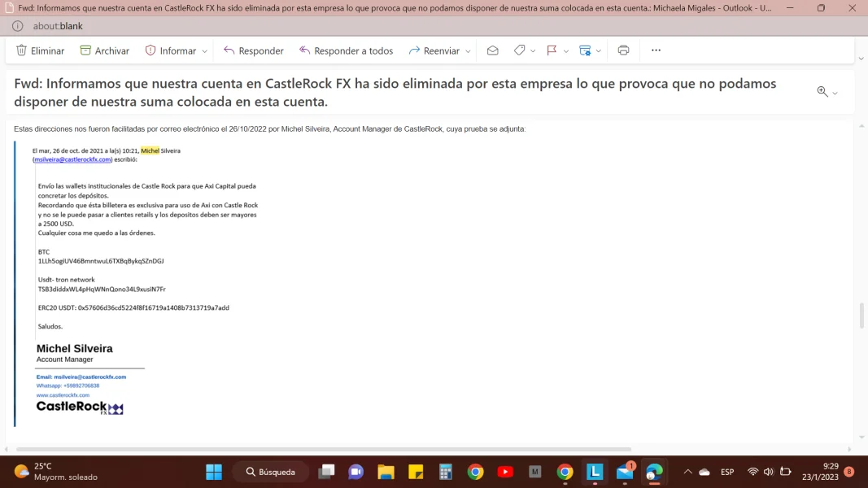Screen dimensions: 868x488
Task: Click the OneDrive cloud tray icon
Action: 704,472
